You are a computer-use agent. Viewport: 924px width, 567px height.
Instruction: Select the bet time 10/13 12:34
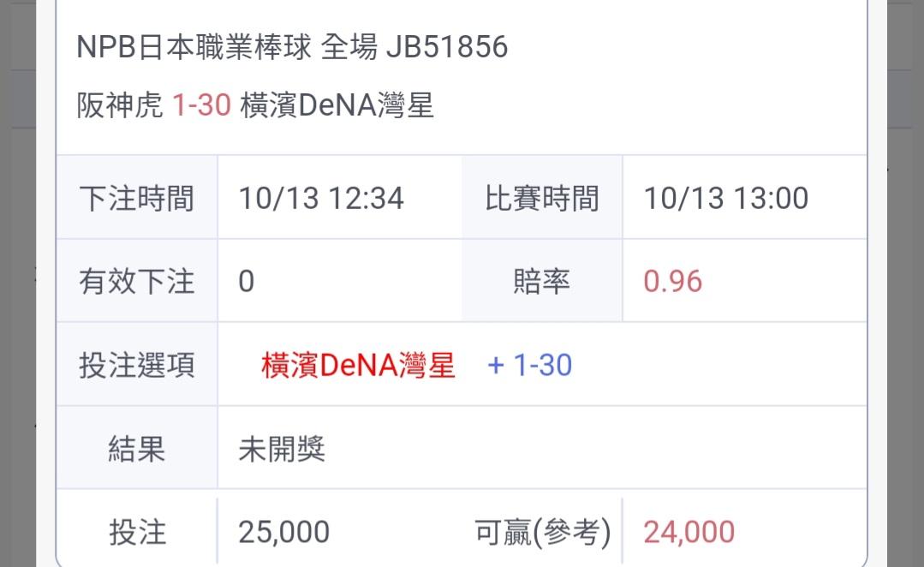tap(321, 198)
